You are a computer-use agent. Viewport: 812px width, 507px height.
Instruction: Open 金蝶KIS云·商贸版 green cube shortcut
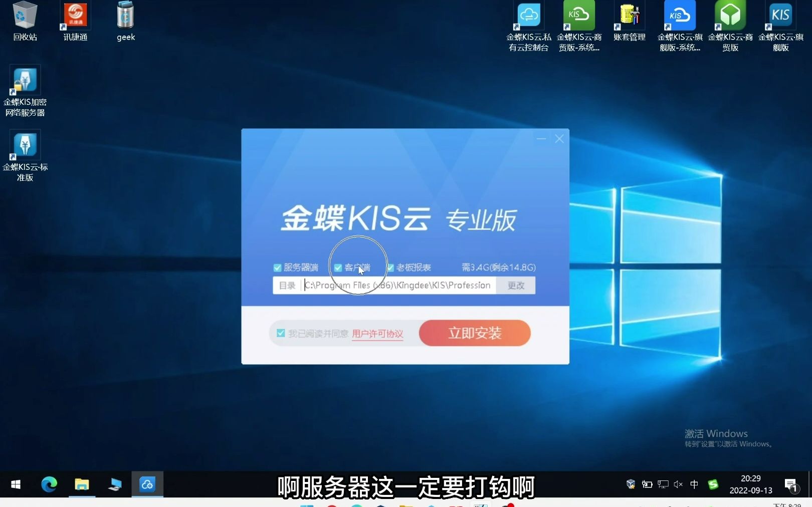coord(730,26)
